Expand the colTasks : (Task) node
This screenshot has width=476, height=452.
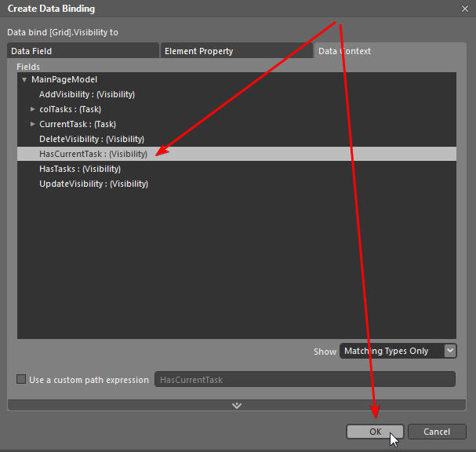[x=32, y=109]
